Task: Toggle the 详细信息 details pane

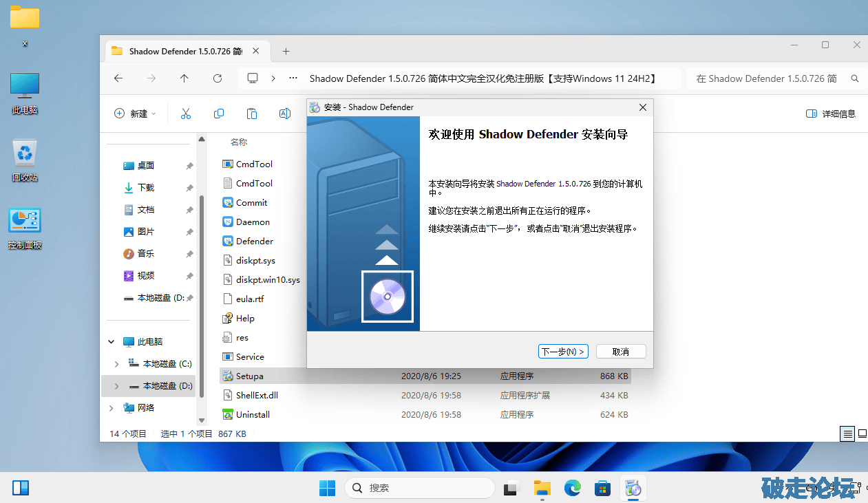Action: pyautogui.click(x=831, y=114)
